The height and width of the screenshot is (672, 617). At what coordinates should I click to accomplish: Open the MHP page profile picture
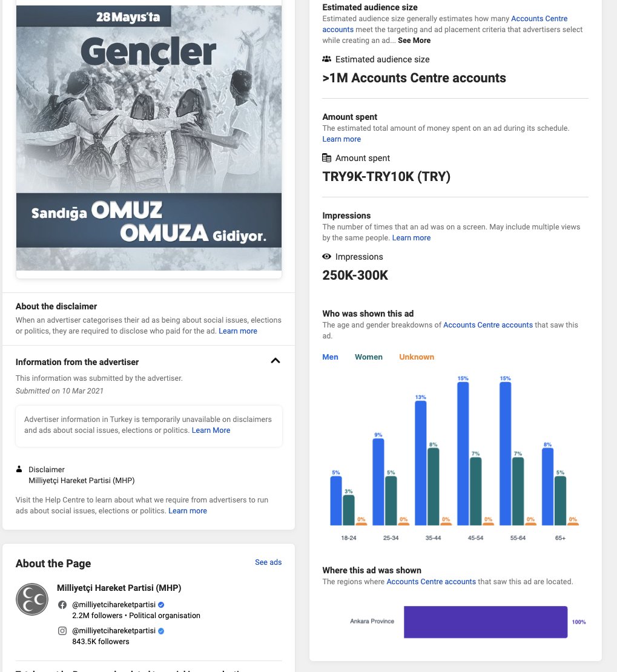click(x=32, y=599)
